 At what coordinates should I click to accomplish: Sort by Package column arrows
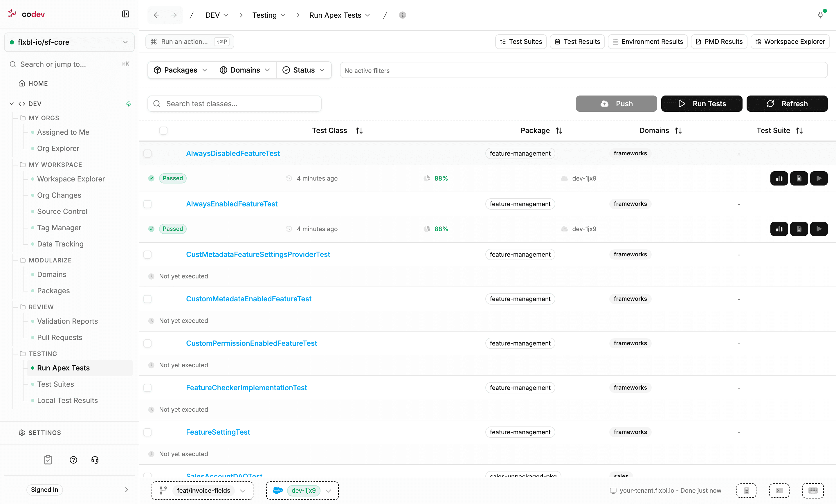click(559, 131)
